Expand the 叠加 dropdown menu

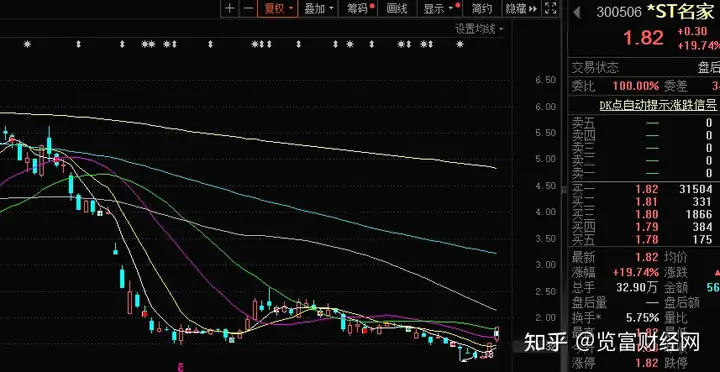coord(319,8)
